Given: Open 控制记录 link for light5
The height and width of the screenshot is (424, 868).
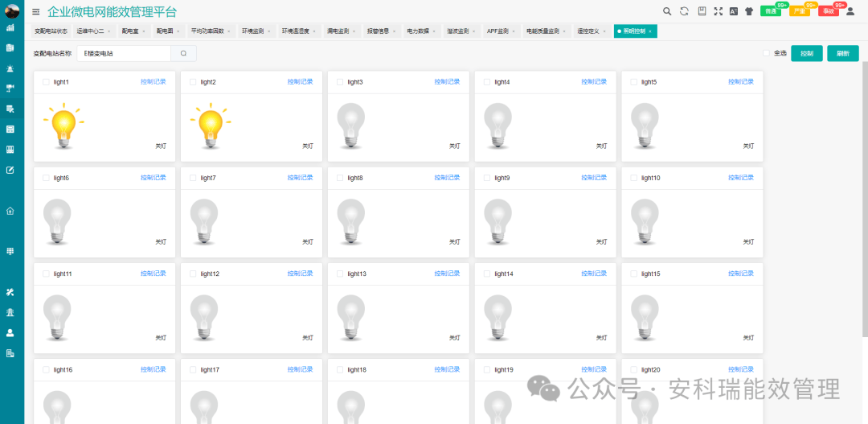Looking at the screenshot, I should click(741, 82).
